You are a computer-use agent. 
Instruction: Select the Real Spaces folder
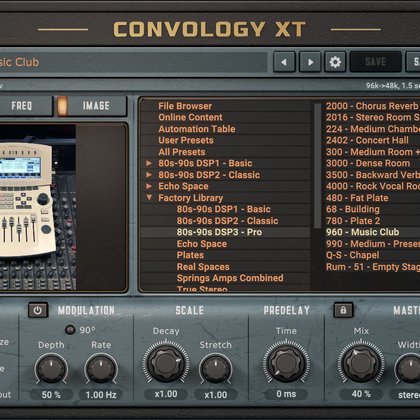(203, 267)
